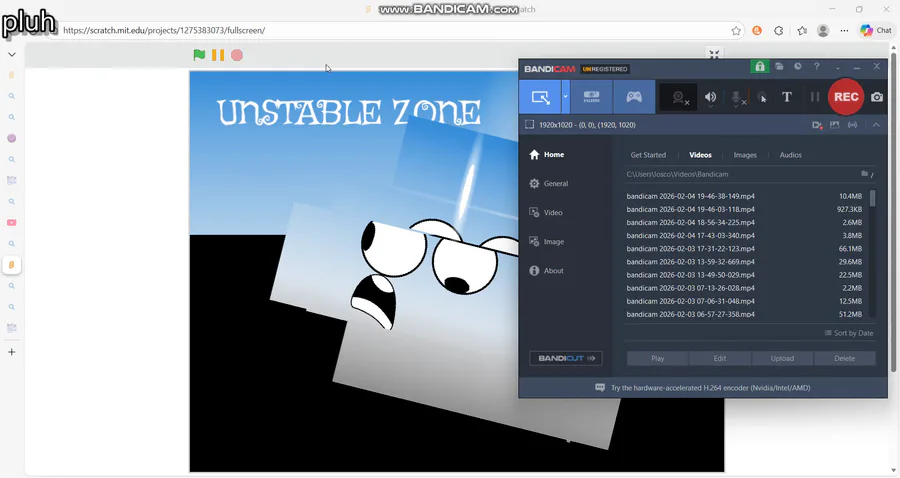
Task: Switch to the Audios tab
Action: pyautogui.click(x=790, y=155)
